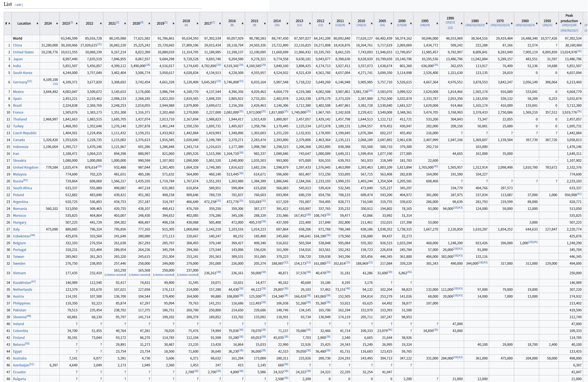The width and height of the screenshot is (588, 382).
Task: Open the Indonesia country link
Action: (x=20, y=147)
